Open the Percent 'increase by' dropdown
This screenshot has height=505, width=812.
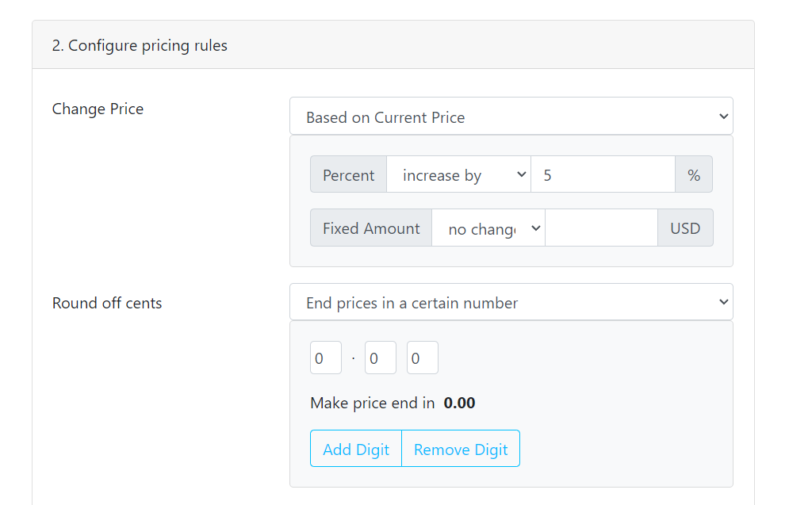(x=458, y=175)
